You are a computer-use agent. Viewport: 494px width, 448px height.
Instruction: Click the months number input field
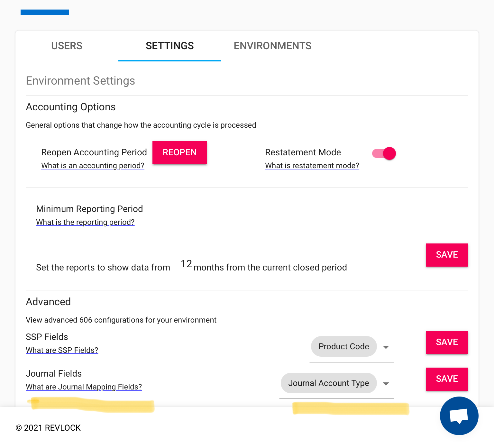187,266
